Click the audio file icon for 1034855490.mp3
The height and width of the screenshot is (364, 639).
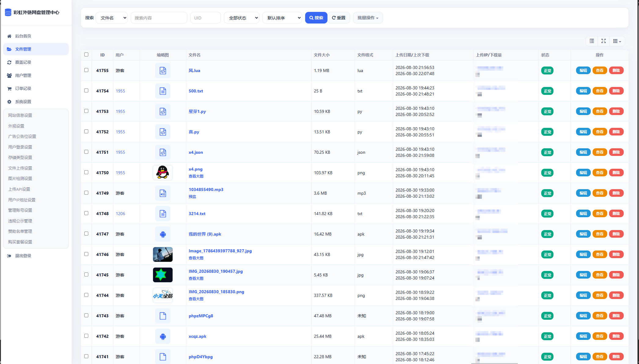pos(163,193)
